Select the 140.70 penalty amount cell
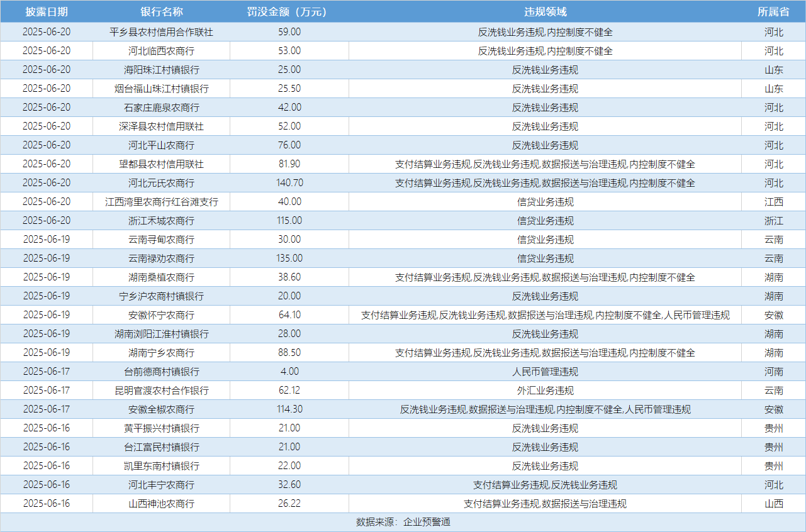This screenshot has height=532, width=806. point(289,183)
